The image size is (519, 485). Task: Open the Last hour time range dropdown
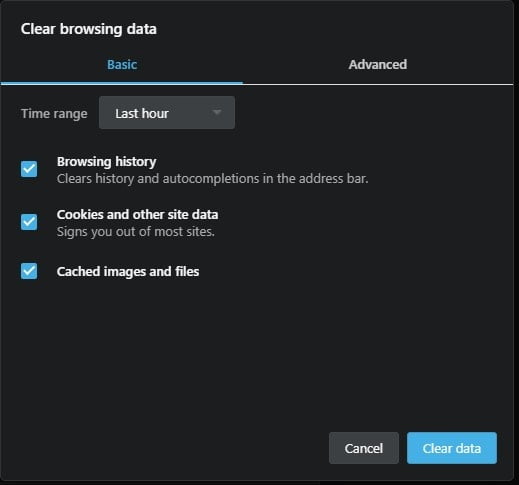tap(167, 113)
